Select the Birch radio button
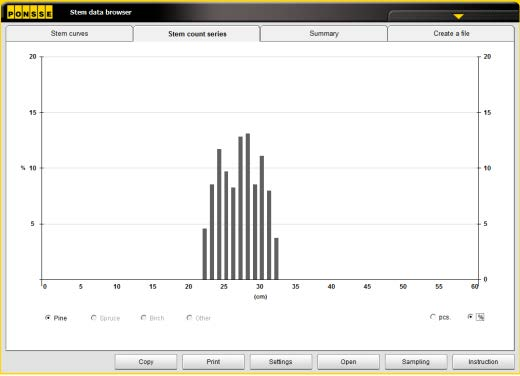520x376 pixels. click(x=143, y=318)
